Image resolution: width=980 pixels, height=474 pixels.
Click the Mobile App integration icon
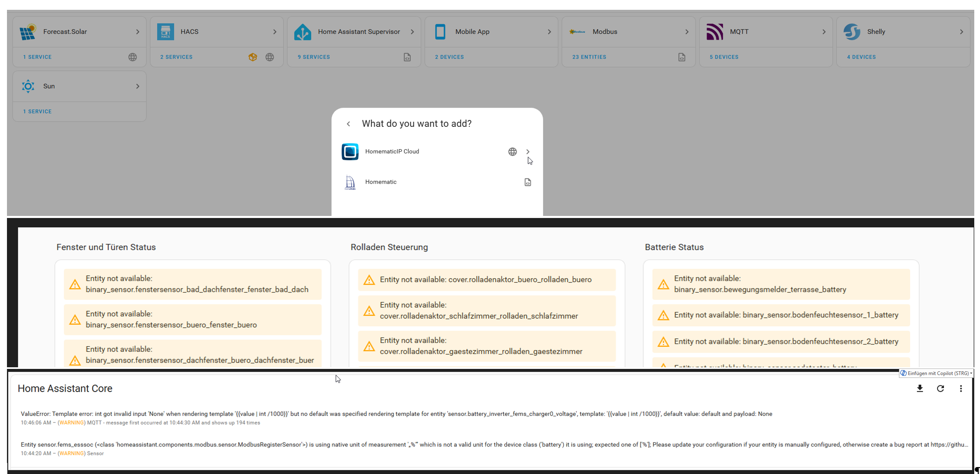[x=440, y=31]
